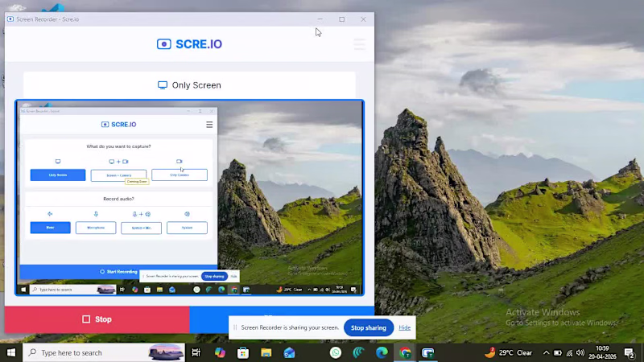This screenshot has width=644, height=362.
Task: Open the clock and calendar flyout
Action: point(602,352)
